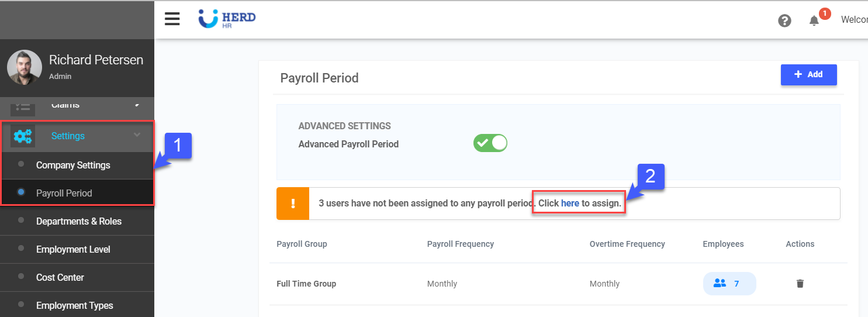
Task: Expand the Claims menu arrow
Action: (137, 105)
